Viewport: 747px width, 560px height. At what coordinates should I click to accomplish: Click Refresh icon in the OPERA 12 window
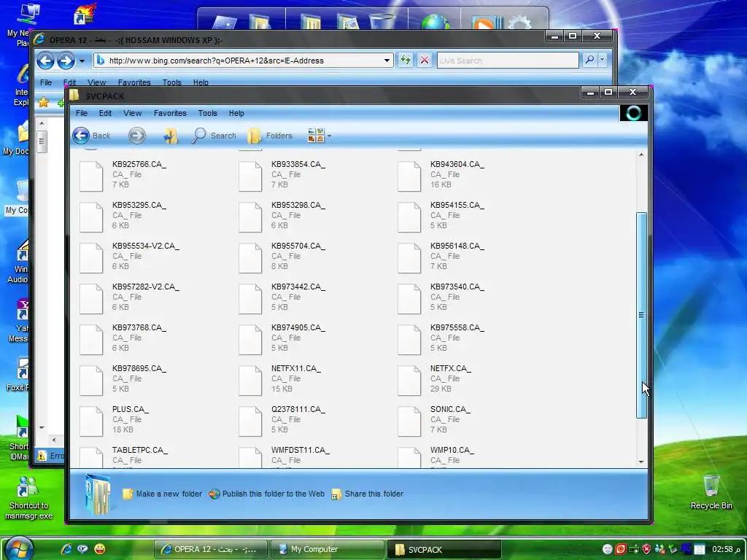(x=406, y=60)
